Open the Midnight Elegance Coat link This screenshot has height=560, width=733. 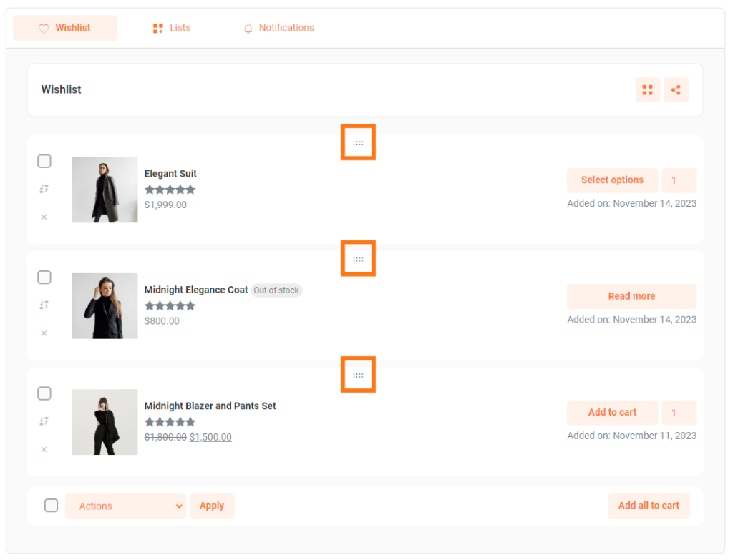[196, 290]
